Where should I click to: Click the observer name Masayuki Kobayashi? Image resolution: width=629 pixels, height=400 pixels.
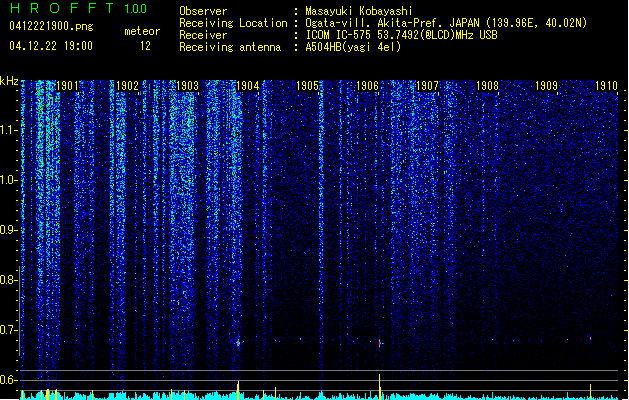click(x=359, y=11)
